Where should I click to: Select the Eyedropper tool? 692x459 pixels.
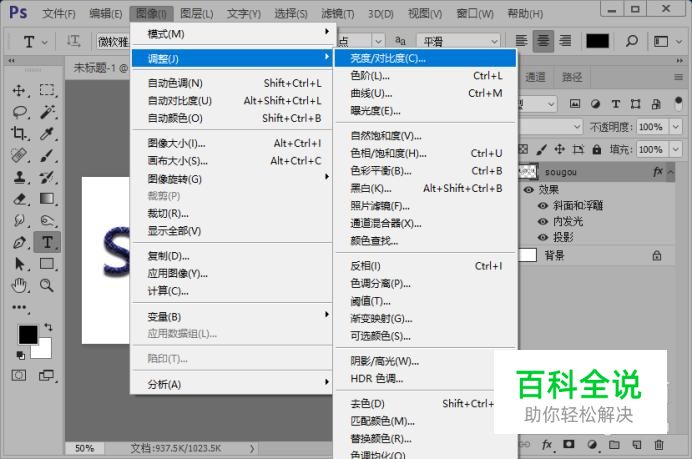[x=47, y=133]
